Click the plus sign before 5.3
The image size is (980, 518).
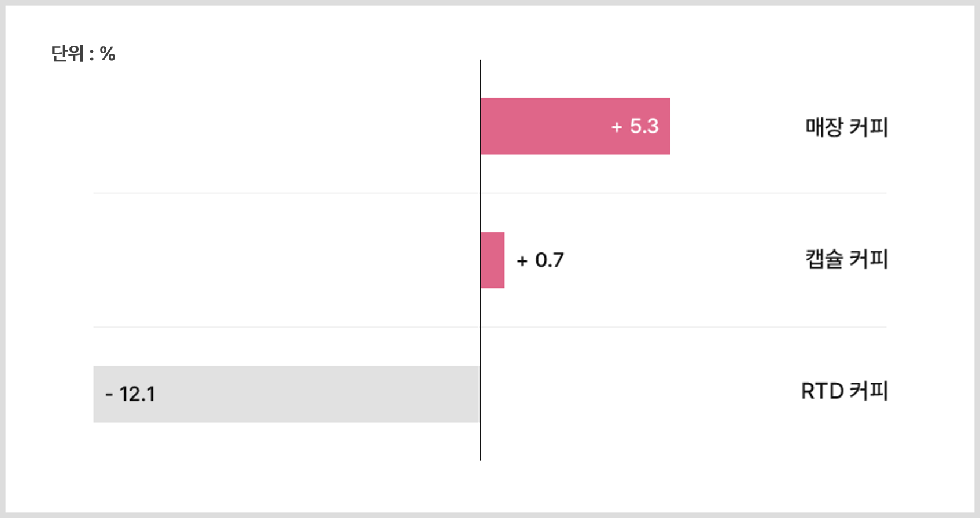(617, 127)
